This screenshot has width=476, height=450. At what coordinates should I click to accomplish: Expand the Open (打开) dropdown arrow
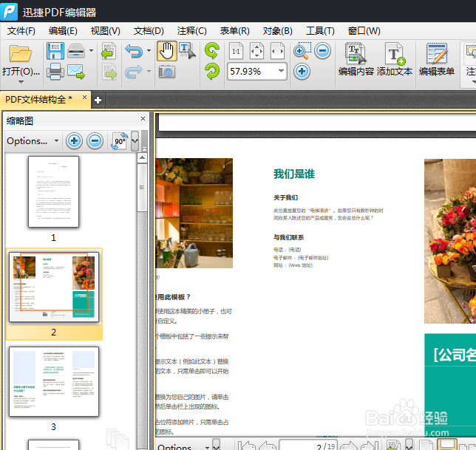[21, 82]
